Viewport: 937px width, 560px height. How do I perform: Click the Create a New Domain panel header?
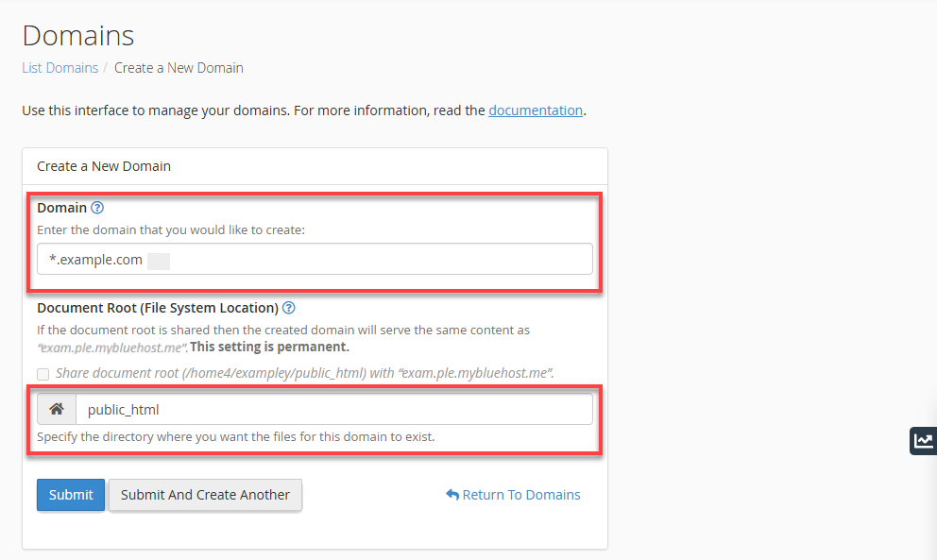pos(103,165)
